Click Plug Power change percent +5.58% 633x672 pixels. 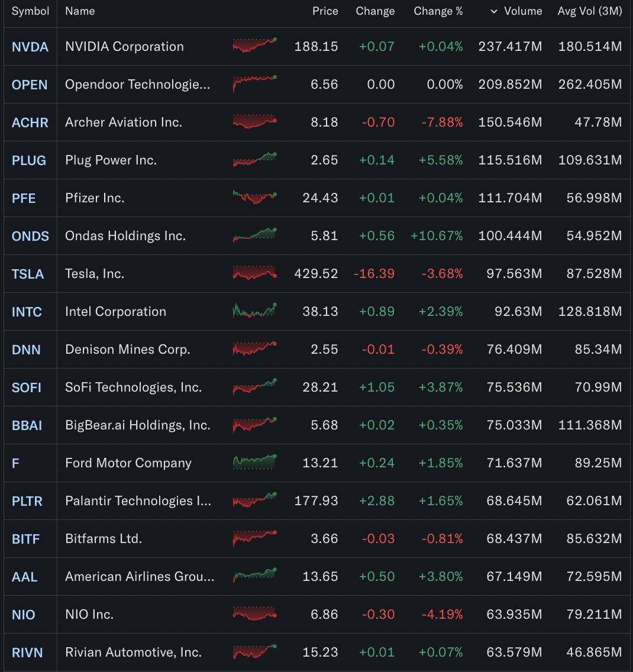[x=441, y=160]
